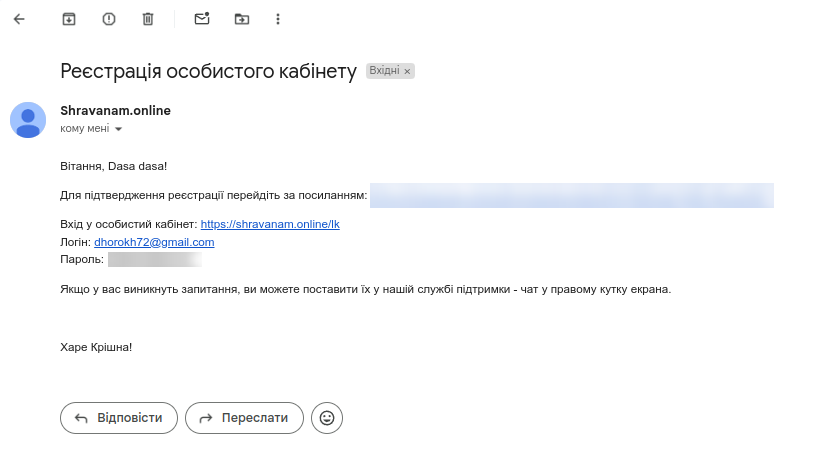Click the Вхідні inbox label tag

384,71
